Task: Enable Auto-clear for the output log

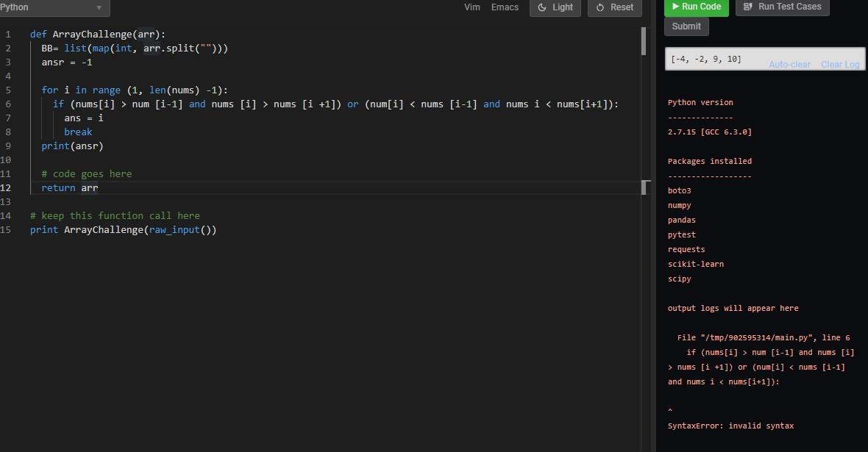Action: tap(789, 64)
